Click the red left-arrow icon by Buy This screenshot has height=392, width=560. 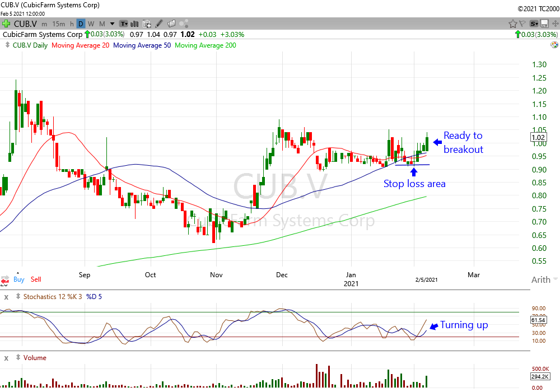(x=4, y=279)
